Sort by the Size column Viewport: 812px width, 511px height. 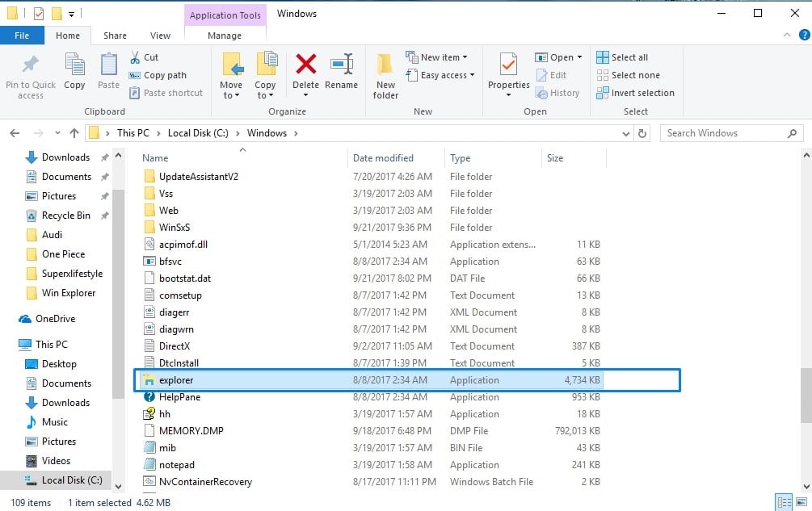coord(555,158)
